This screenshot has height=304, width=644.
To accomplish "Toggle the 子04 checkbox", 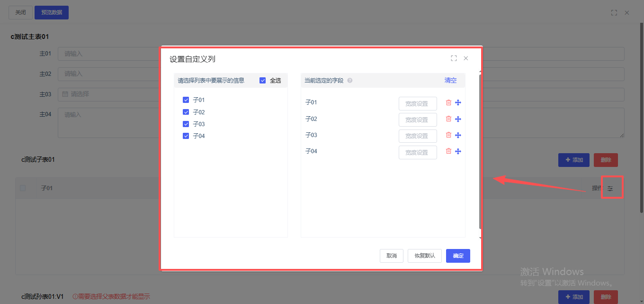I will (186, 136).
